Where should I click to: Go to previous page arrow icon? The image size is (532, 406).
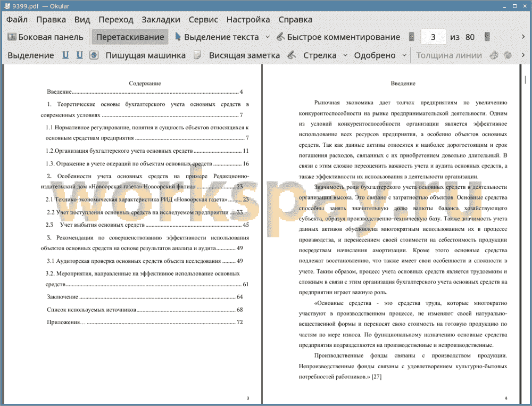[x=412, y=37]
